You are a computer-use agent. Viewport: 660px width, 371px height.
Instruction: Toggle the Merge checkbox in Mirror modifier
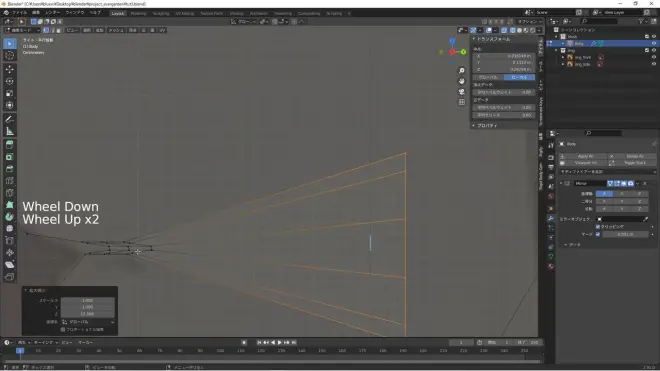pos(598,234)
